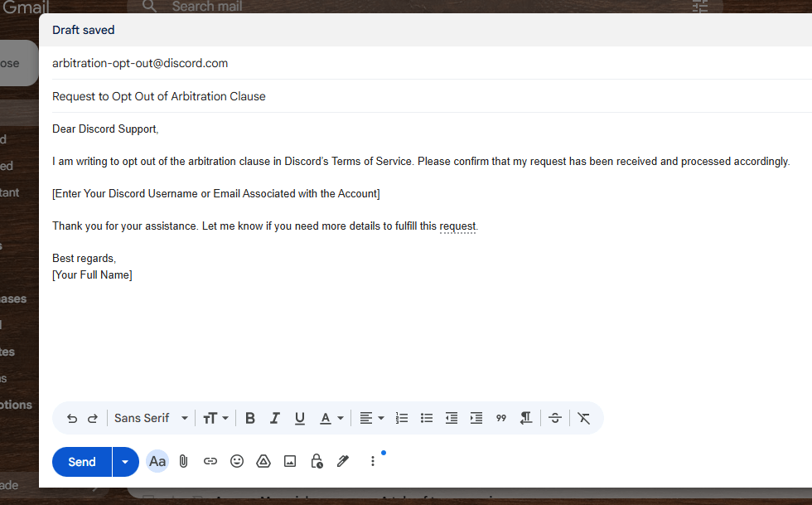
Task: Toggle confidential mode lock icon
Action: click(x=317, y=461)
